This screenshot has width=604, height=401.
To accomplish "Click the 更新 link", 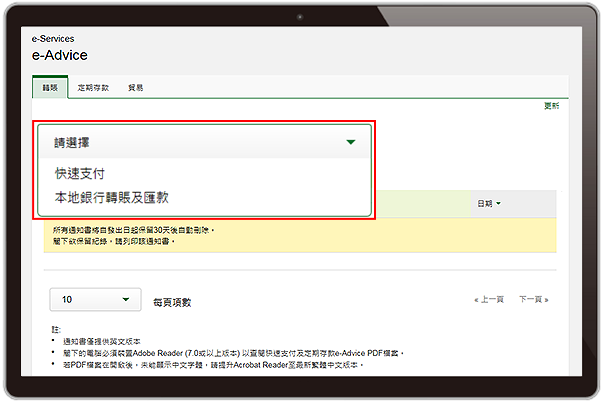I will click(551, 106).
